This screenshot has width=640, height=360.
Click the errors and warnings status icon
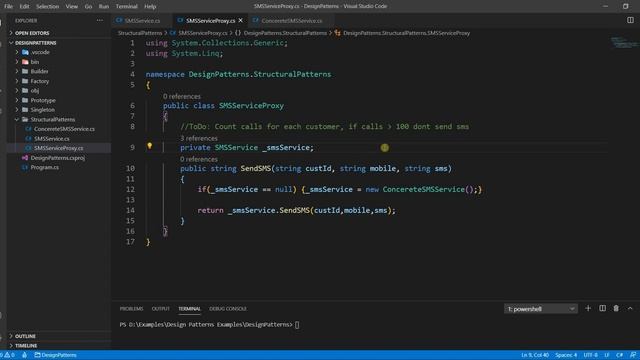[x=7, y=355]
